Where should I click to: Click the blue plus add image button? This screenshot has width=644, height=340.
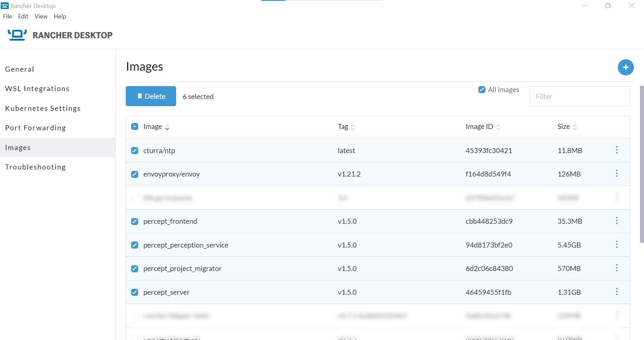point(626,67)
